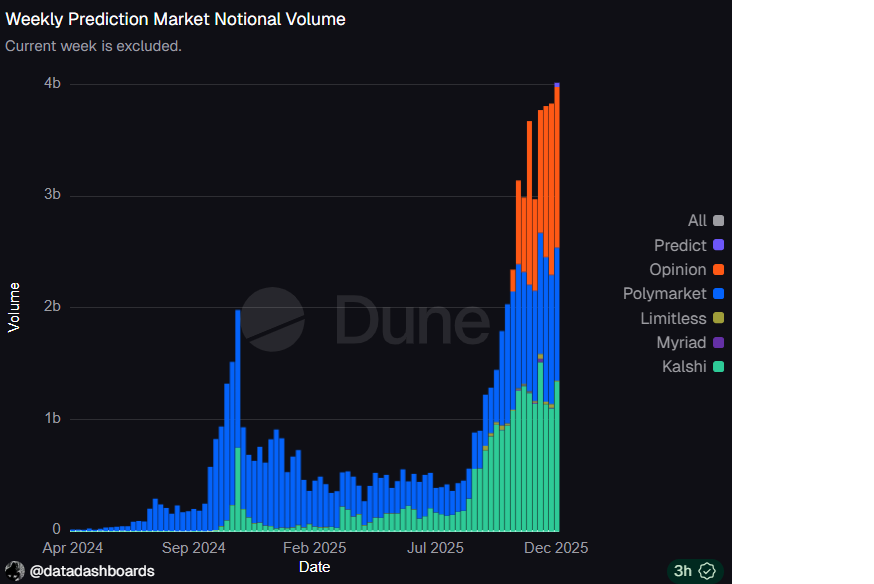This screenshot has width=874, height=584.
Task: Click the Date axis title
Action: tap(314, 567)
